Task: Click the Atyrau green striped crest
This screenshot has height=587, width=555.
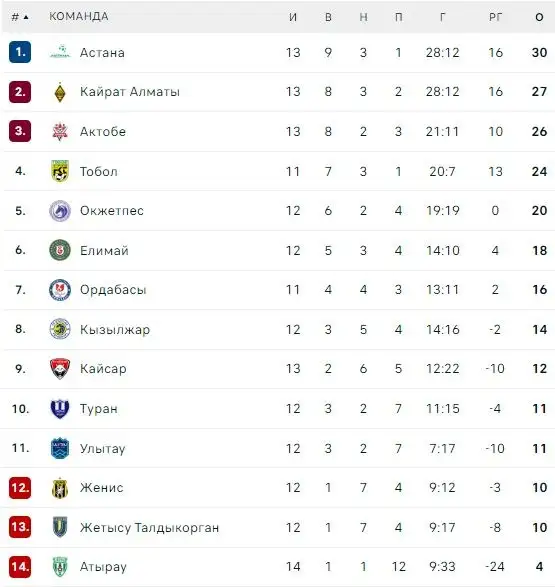Action: [60, 566]
